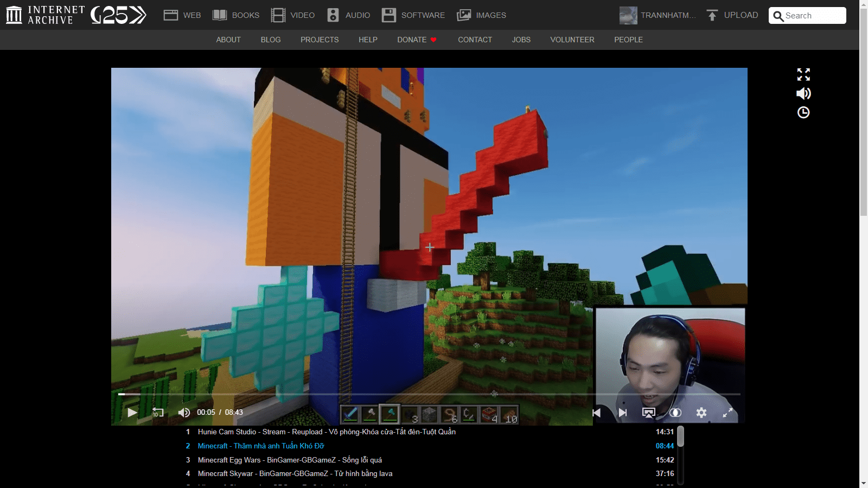Open the player settings gear
Viewport: 868px width, 488px height.
coord(701,413)
